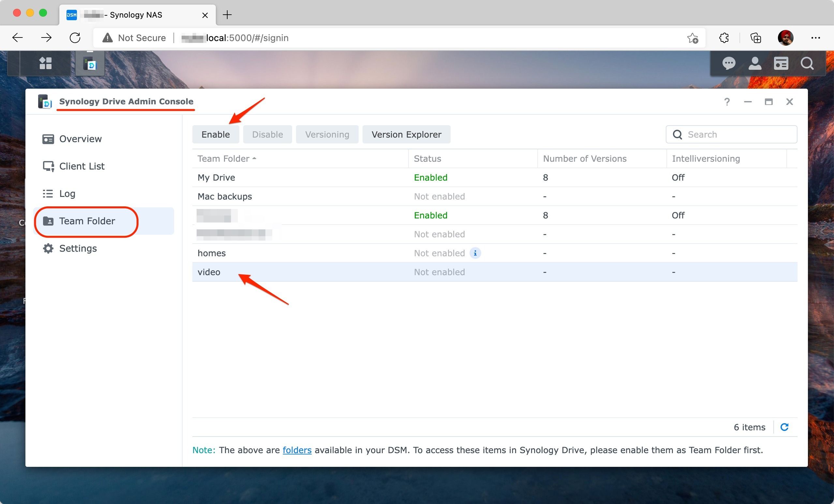The image size is (834, 504).
Task: Click the Enable button for Team Folders
Action: [216, 134]
